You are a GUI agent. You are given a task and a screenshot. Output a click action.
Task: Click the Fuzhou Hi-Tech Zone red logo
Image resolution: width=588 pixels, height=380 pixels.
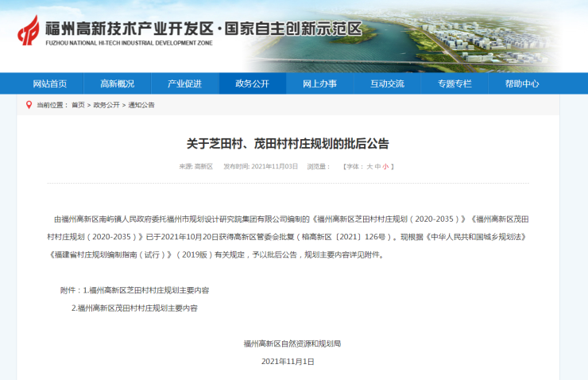(x=28, y=30)
